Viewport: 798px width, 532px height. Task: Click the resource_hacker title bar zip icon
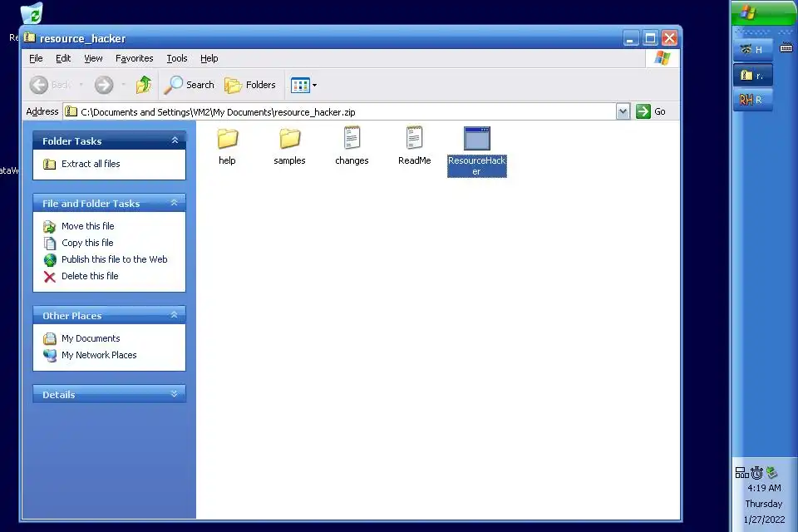pyautogui.click(x=30, y=37)
